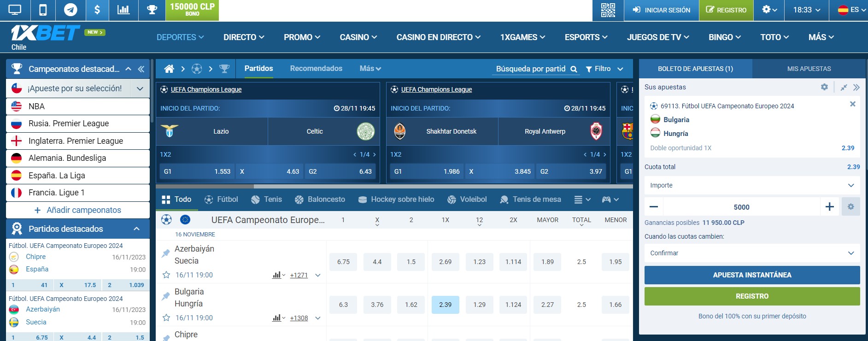Image resolution: width=868 pixels, height=341 pixels.
Task: Click the Búsqueda por partido search field
Action: 531,69
